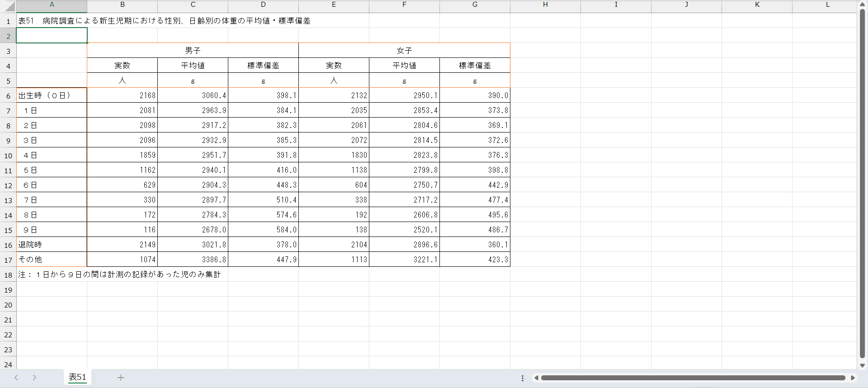Click the horizontal scrollbar thumb

693,378
